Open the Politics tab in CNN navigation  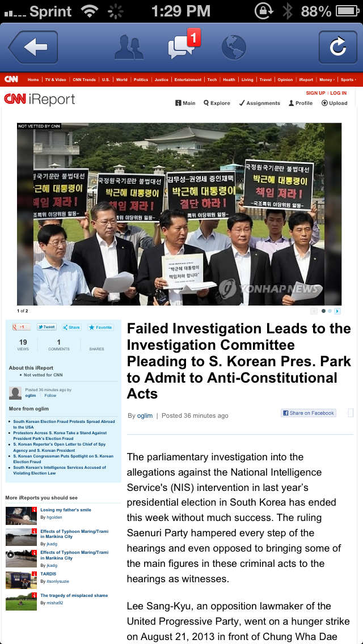click(x=141, y=80)
